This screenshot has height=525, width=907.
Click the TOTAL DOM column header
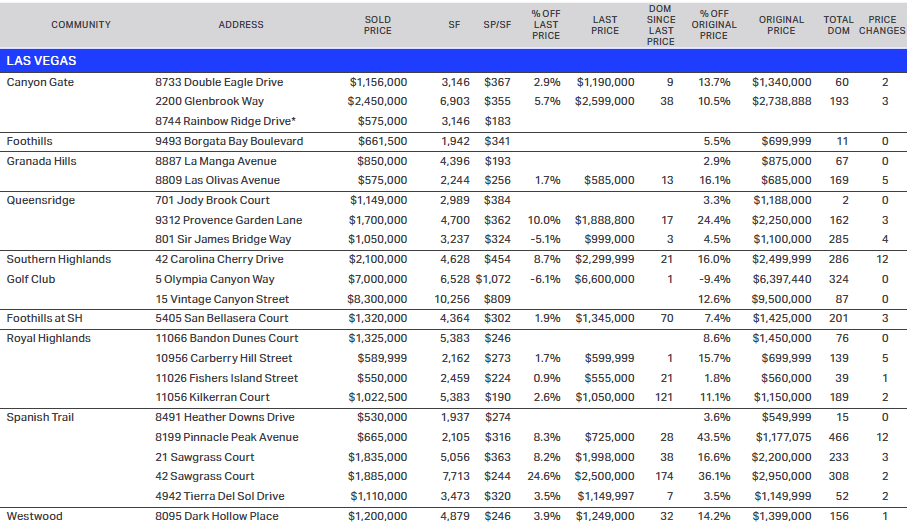coord(838,25)
